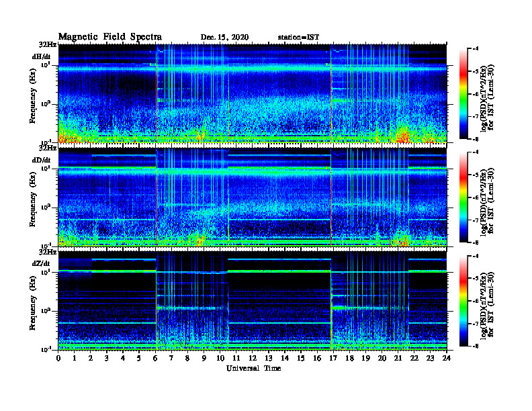Image resolution: width=532 pixels, height=411 pixels.
Task: Click the 'Universal Time' axis title
Action: (x=253, y=368)
